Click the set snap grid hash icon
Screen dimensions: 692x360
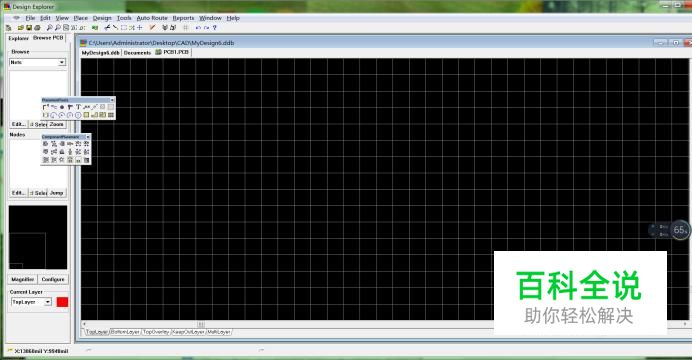click(186, 28)
